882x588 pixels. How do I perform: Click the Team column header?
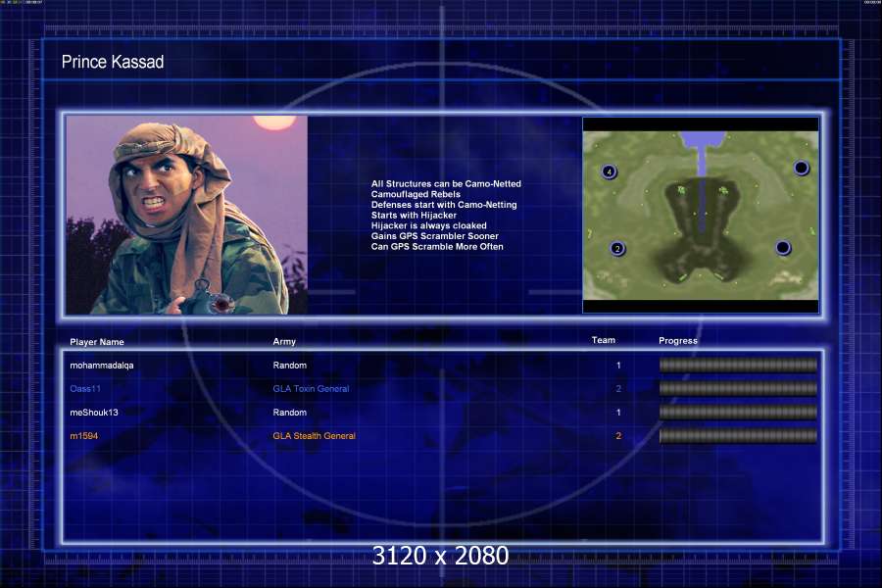coord(603,340)
